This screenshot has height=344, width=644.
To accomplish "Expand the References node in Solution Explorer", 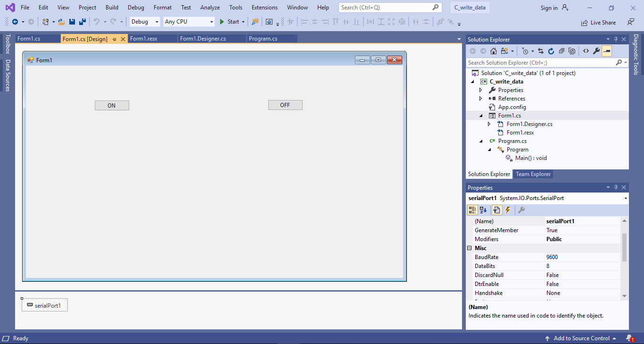I will (x=480, y=98).
